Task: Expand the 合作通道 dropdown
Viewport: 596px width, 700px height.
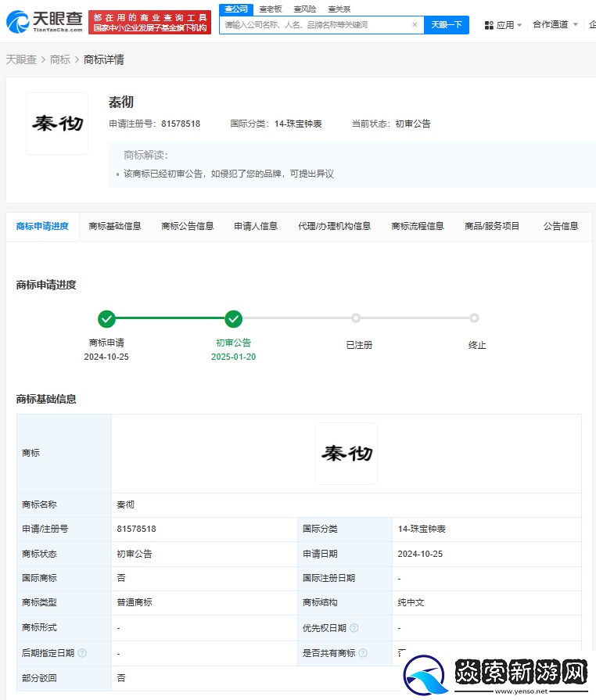Action: [555, 24]
